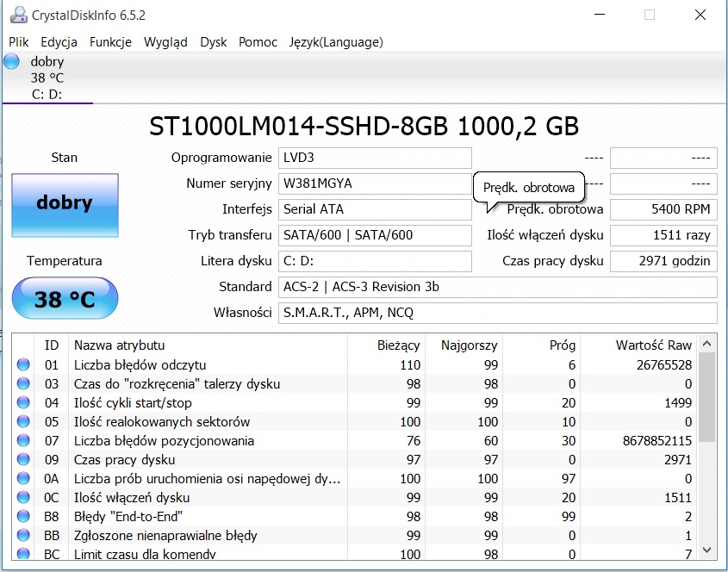The image size is (728, 572).
Task: Click the ACS-2 | ACS-3 Revision 3b standard field
Action: click(498, 287)
